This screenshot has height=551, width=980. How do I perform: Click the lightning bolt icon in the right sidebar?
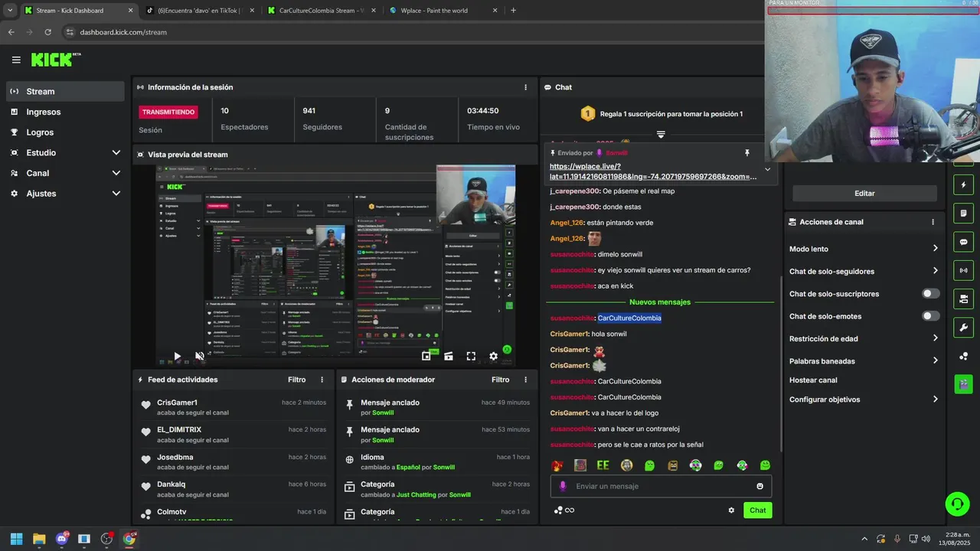tap(963, 185)
